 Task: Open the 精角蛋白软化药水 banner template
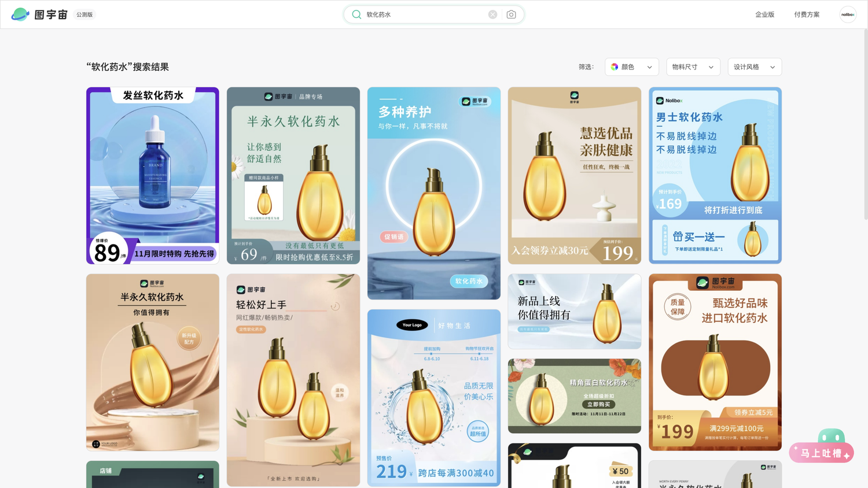[x=575, y=396]
